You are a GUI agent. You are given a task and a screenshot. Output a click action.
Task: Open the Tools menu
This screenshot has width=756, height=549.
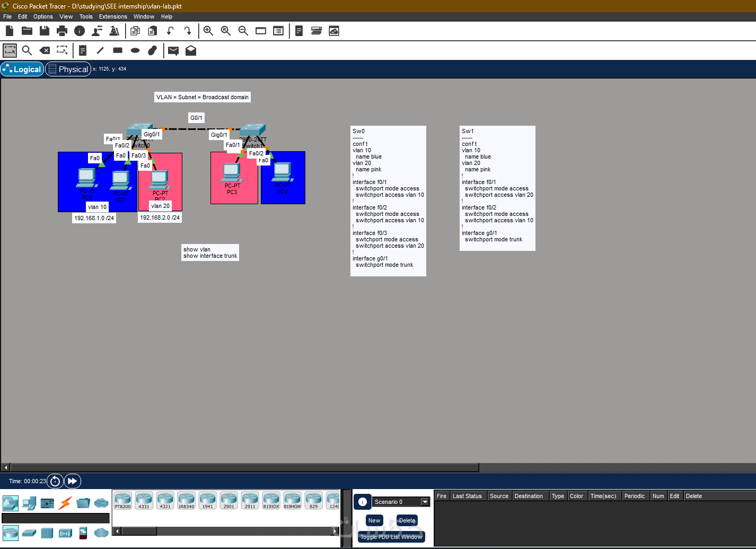(x=86, y=16)
